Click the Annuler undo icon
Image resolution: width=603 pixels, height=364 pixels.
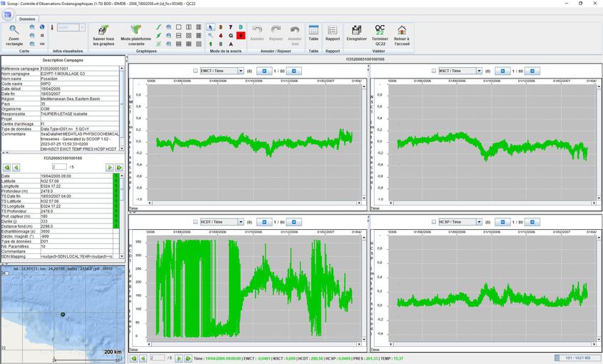pyautogui.click(x=257, y=33)
